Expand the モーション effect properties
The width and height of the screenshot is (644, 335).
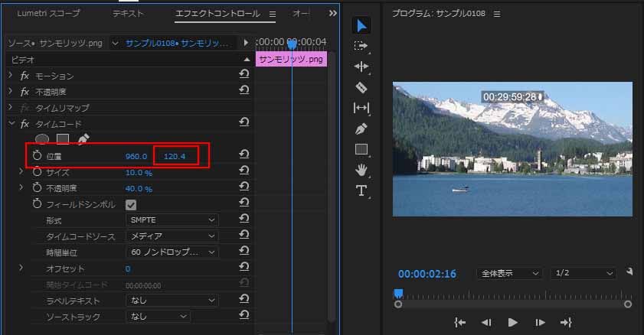click(x=11, y=76)
